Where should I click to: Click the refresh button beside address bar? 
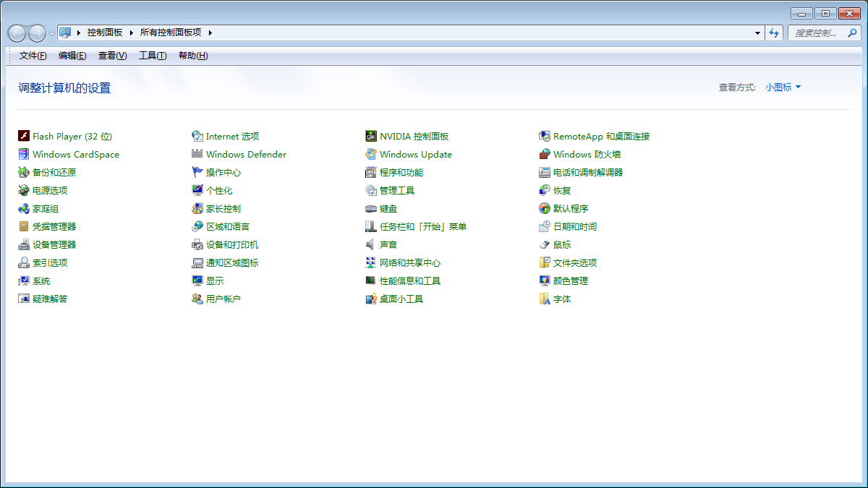[x=774, y=33]
